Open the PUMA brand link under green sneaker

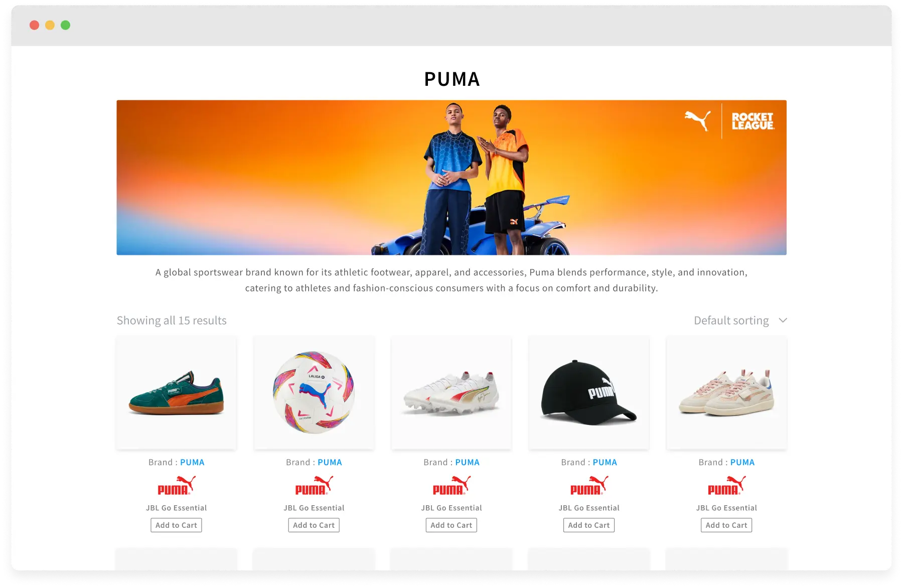[x=192, y=463]
